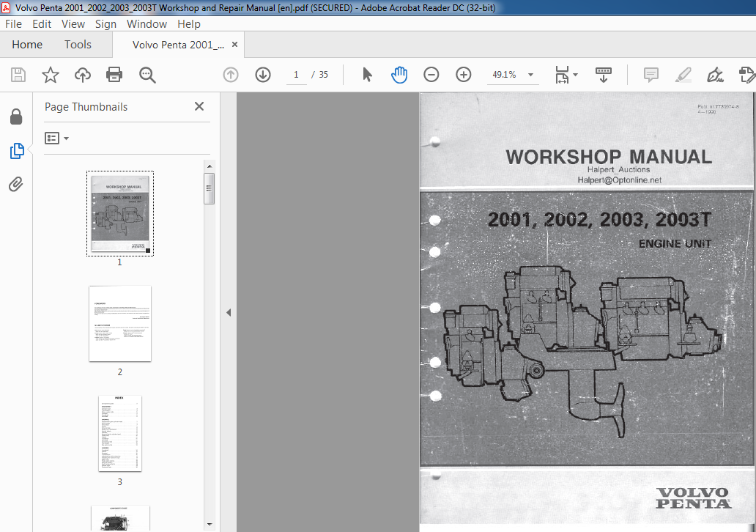Collapse the navigation pane arrow
Image resolution: width=756 pixels, height=532 pixels.
click(x=229, y=313)
